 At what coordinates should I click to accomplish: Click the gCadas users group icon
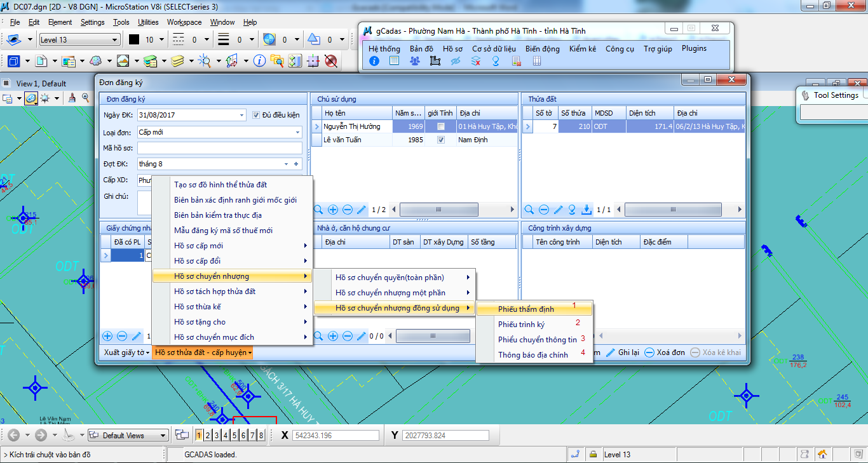pyautogui.click(x=414, y=61)
